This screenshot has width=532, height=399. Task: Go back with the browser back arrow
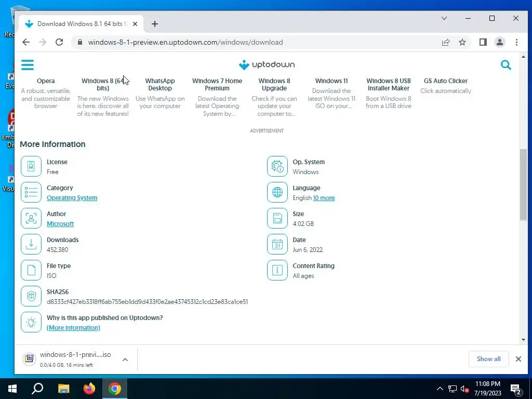[26, 42]
